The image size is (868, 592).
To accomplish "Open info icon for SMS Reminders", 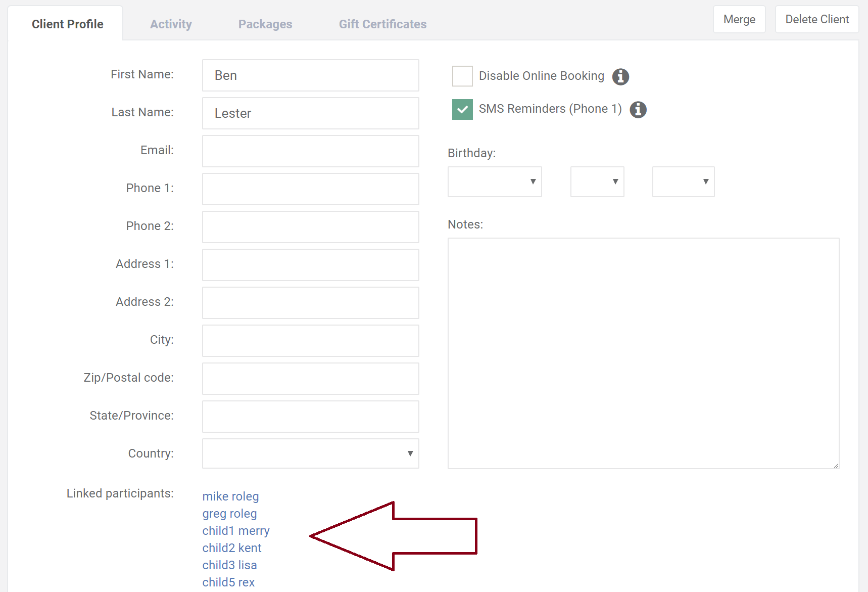I will (638, 109).
